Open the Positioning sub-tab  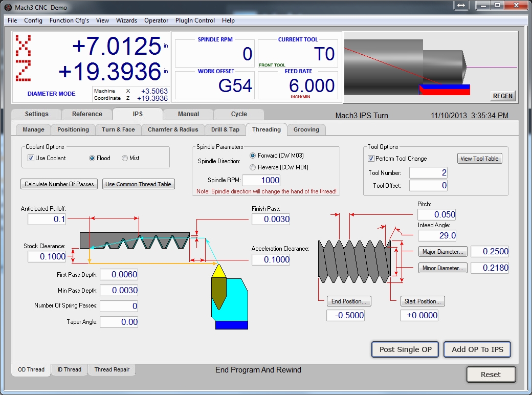click(73, 129)
